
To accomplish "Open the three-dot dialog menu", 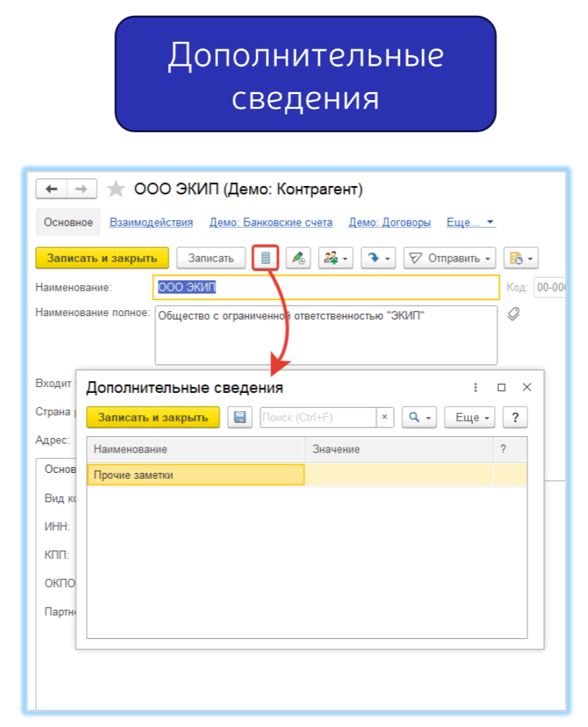I will (x=475, y=387).
